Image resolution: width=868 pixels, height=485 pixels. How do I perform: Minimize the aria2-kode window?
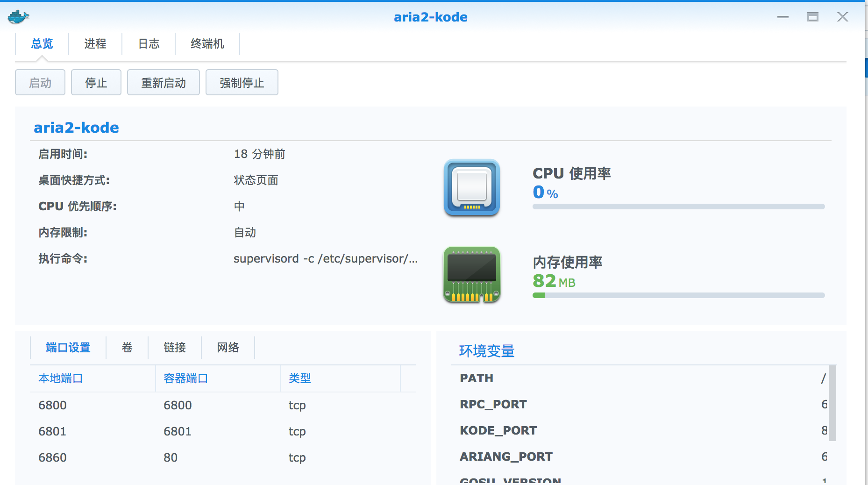click(783, 17)
